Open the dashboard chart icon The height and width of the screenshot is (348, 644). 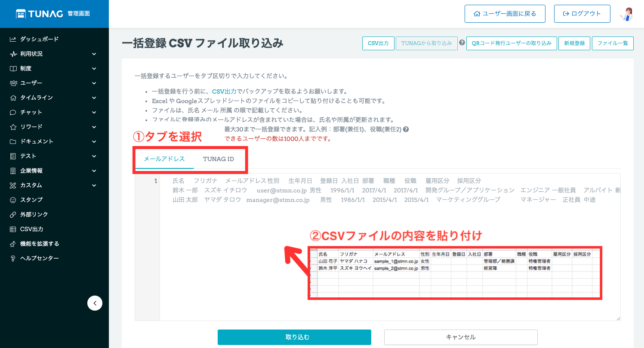13,39
